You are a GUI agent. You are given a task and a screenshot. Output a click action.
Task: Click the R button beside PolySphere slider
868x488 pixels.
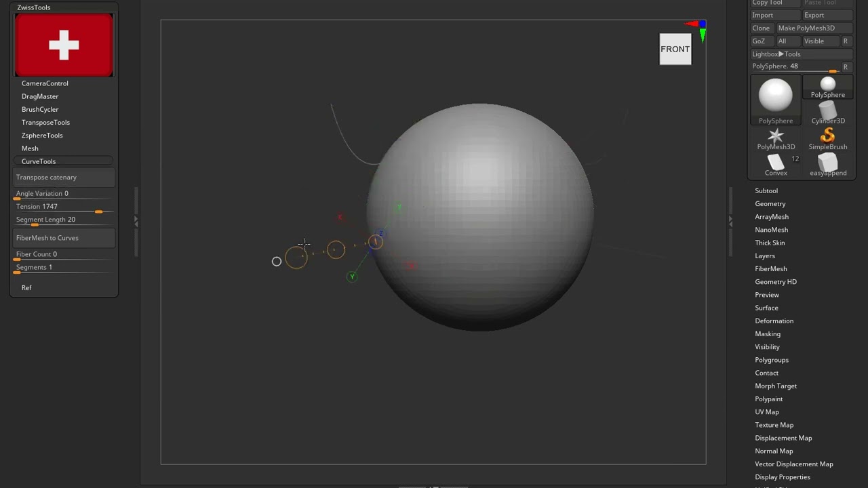pyautogui.click(x=845, y=67)
